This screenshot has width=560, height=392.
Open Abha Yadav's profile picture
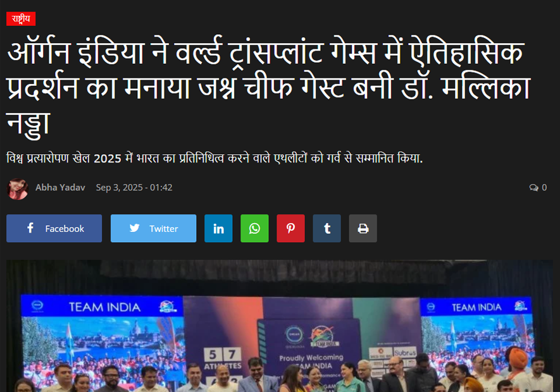pos(18,189)
